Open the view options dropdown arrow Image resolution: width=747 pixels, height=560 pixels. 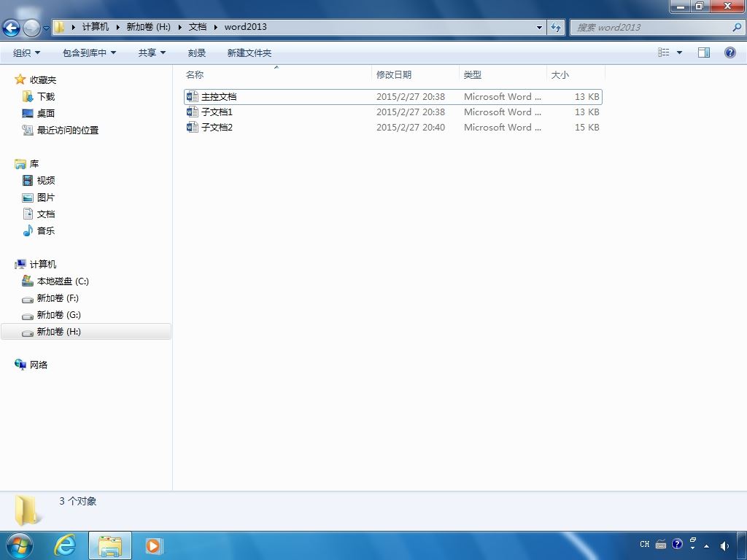(x=679, y=52)
